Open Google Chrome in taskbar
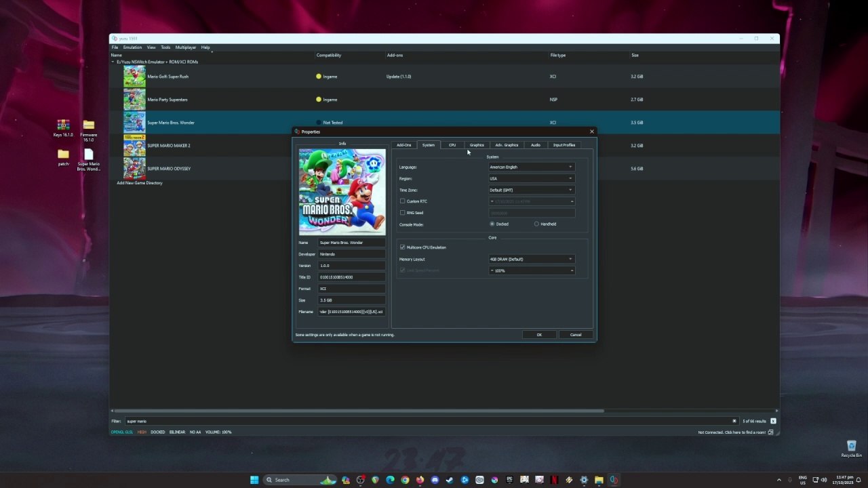868x488 pixels. (405, 480)
